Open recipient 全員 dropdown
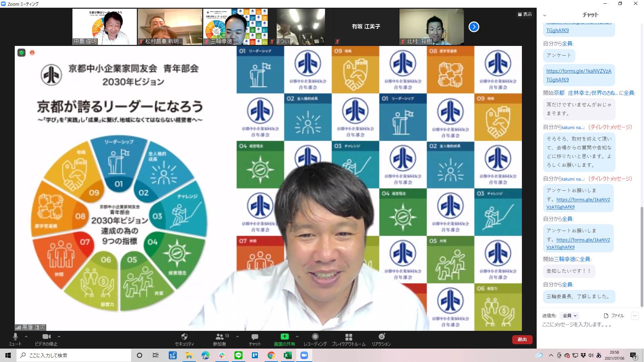Viewport: 644px width, 362px height. tap(570, 315)
